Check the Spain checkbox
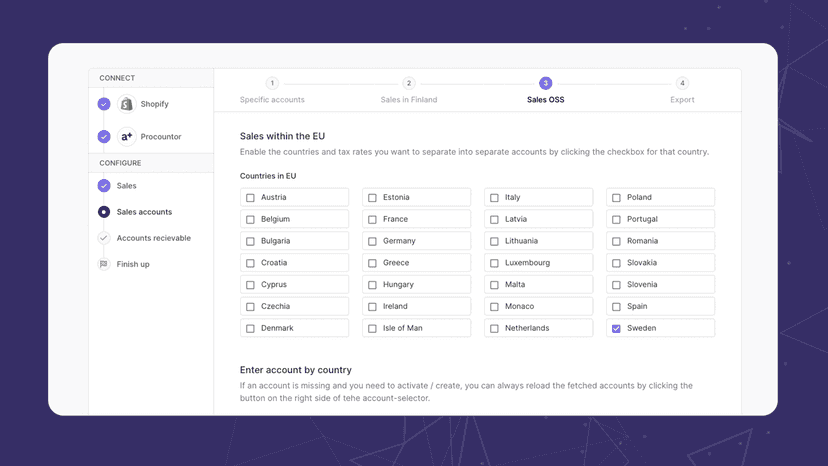 pos(616,306)
